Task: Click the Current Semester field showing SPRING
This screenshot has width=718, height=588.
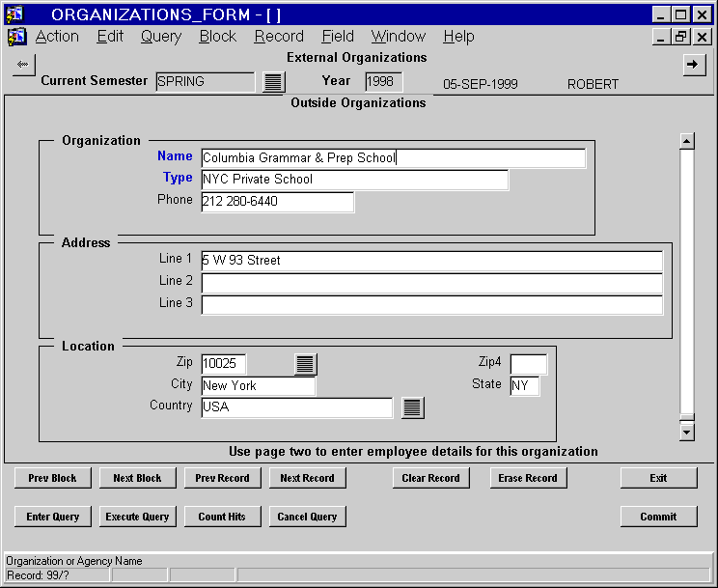Action: pos(206,82)
